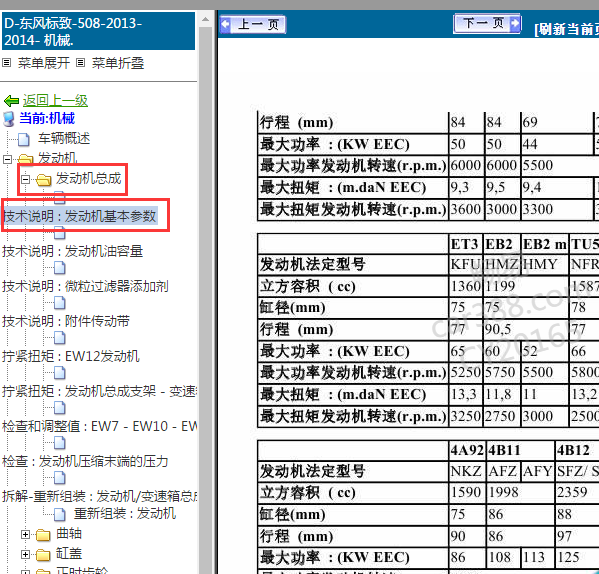Select the 曲轴 tree node
This screenshot has height=574, width=599.
coord(69,534)
